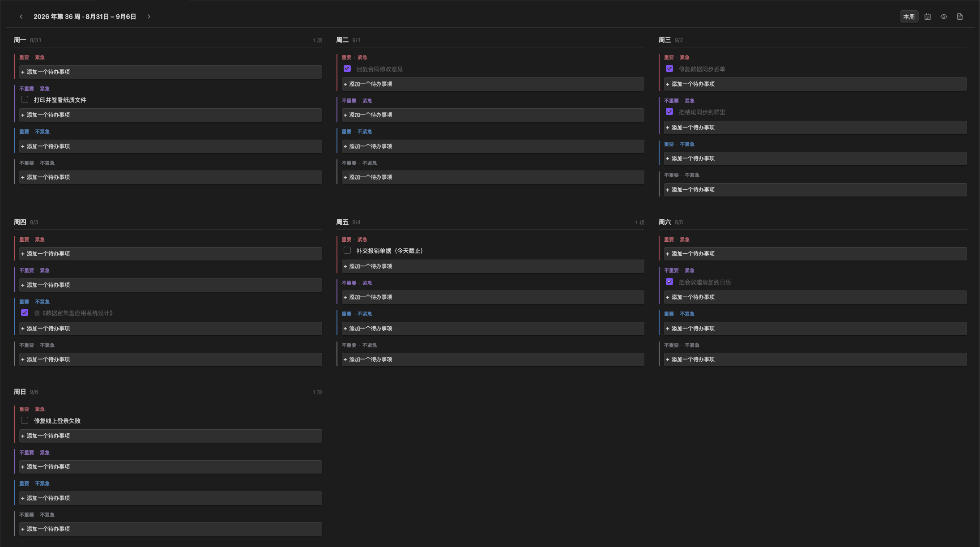The image size is (980, 547).
Task: Click the 周六 9/5 day header
Action: coord(671,222)
